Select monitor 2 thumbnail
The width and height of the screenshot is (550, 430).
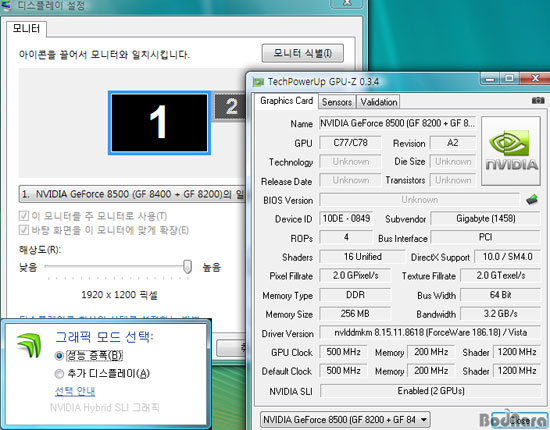click(230, 107)
